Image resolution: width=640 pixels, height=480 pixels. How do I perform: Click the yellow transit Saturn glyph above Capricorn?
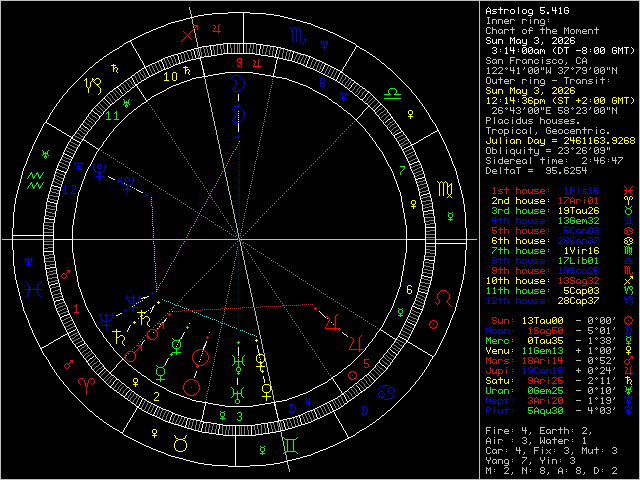[x=115, y=69]
